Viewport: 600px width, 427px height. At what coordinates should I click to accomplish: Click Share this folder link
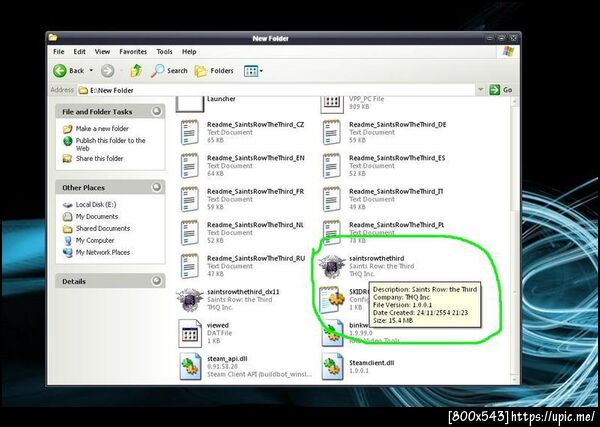click(99, 158)
